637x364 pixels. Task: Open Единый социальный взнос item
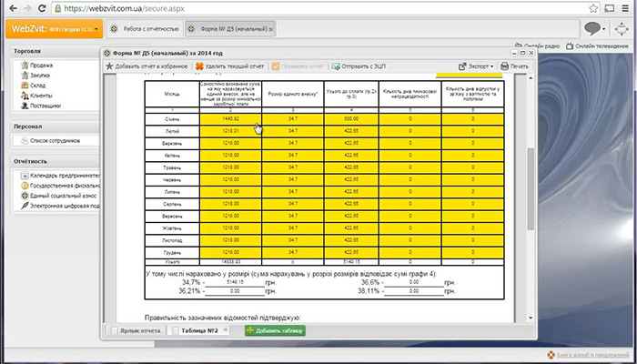click(x=59, y=196)
